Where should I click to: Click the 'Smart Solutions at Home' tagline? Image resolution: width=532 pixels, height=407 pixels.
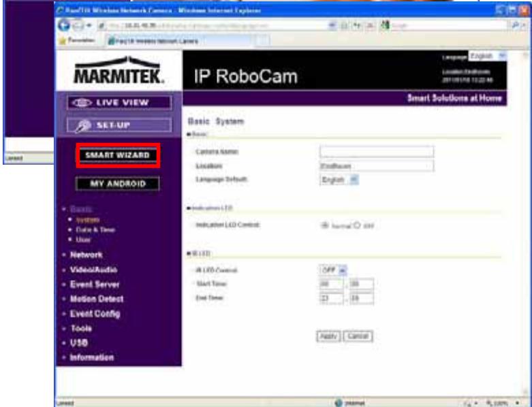[454, 98]
